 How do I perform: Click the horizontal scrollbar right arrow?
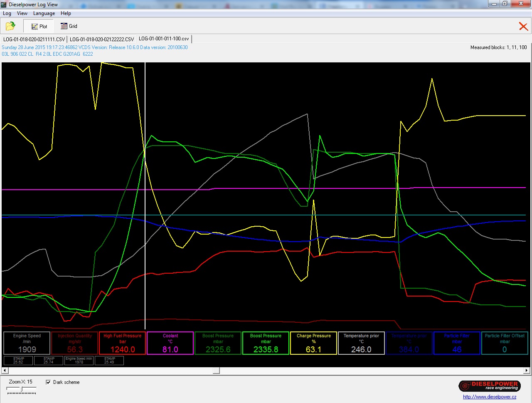526,370
